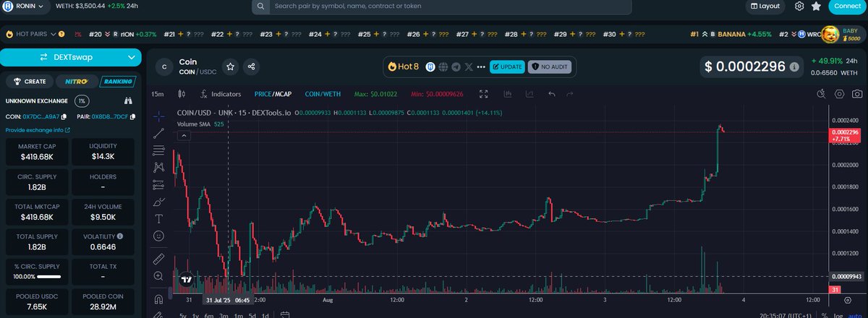Toggle log scale on price axis
The image size is (868, 318).
click(x=838, y=315)
